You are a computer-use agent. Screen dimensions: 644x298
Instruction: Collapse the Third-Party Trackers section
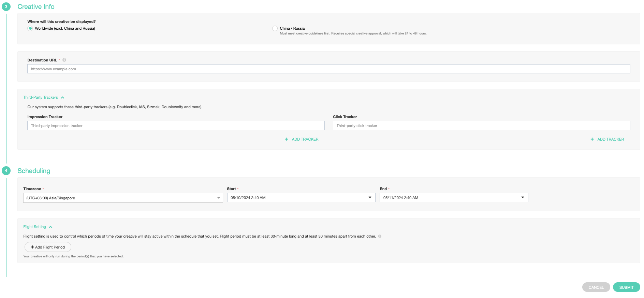coord(62,98)
